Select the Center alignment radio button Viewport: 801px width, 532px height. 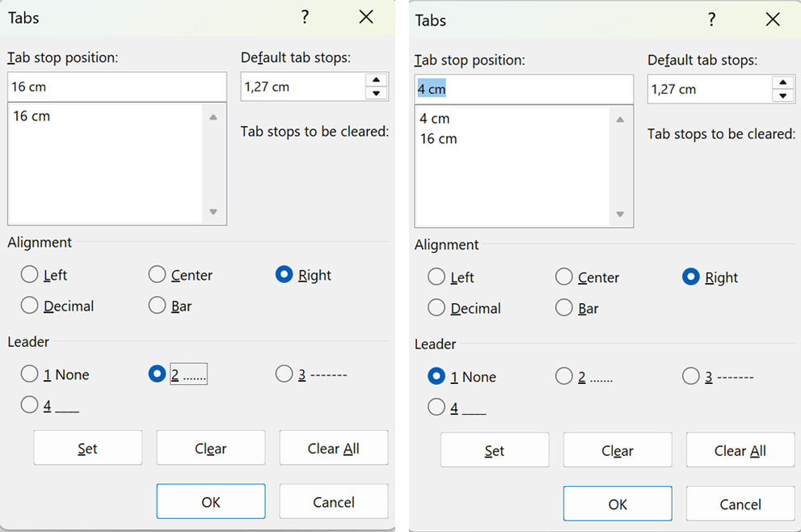coord(157,275)
